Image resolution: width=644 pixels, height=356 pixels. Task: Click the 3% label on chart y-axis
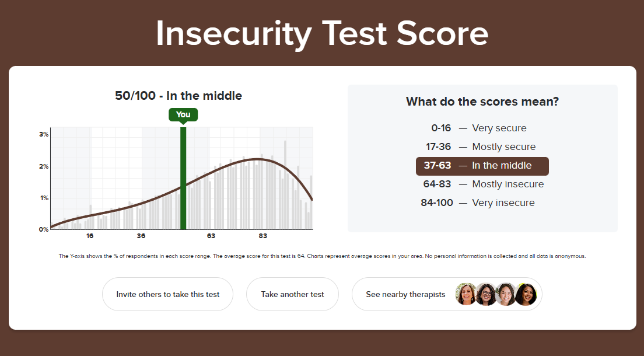click(x=44, y=134)
